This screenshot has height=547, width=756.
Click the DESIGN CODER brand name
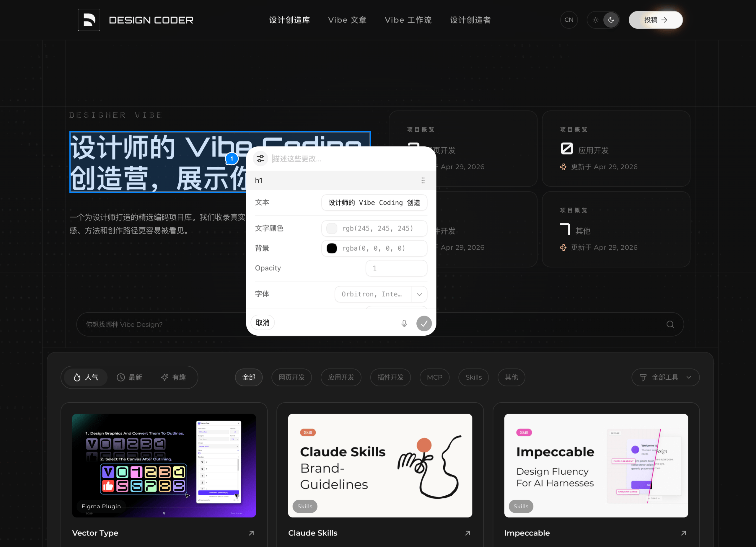151,20
